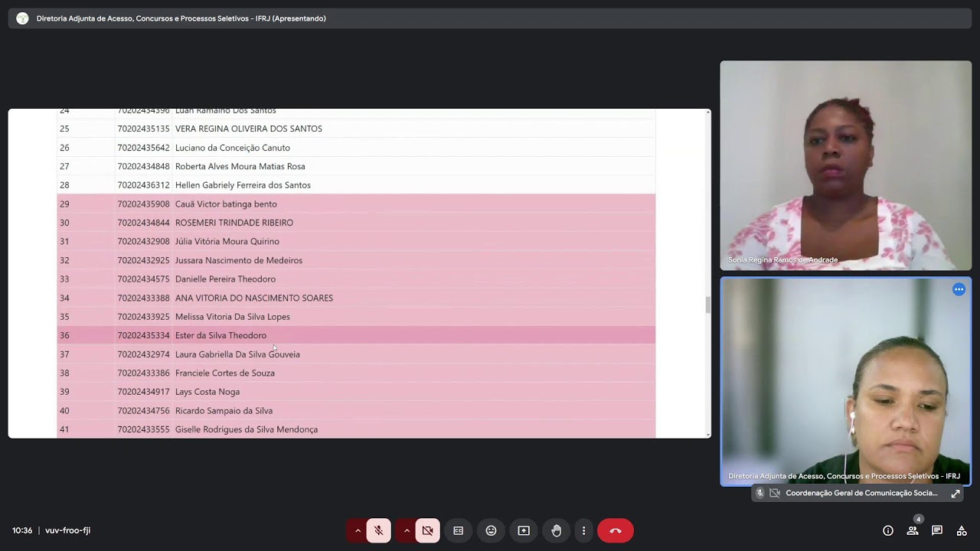Show meeting details info panel
This screenshot has height=551, width=980.
point(888,530)
